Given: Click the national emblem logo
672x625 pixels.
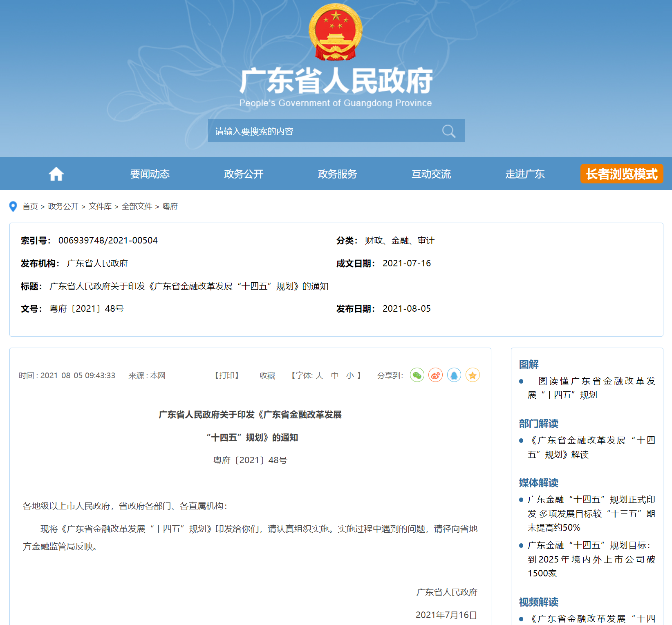Looking at the screenshot, I should coord(336,32).
